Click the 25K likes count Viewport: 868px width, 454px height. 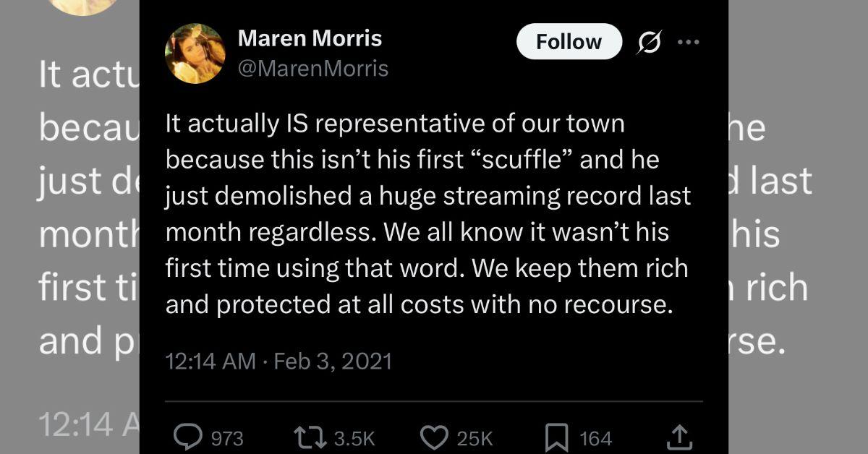coord(475,438)
